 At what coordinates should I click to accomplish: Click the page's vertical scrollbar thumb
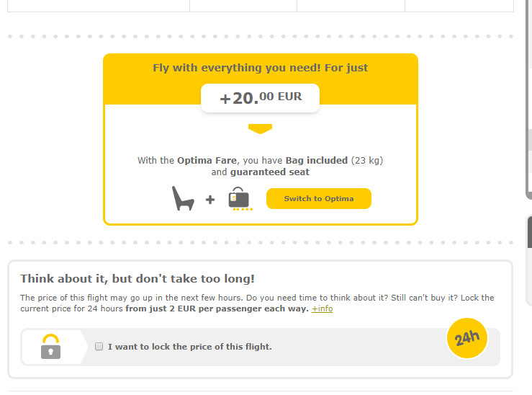pos(529,99)
